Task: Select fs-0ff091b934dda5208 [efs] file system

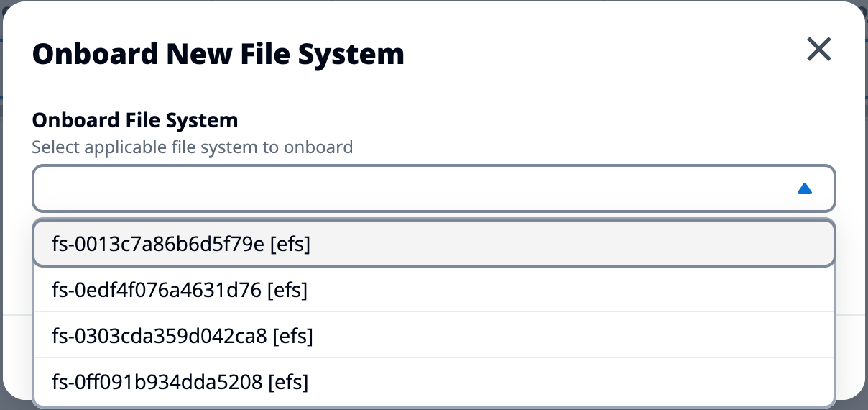Action: point(180,382)
